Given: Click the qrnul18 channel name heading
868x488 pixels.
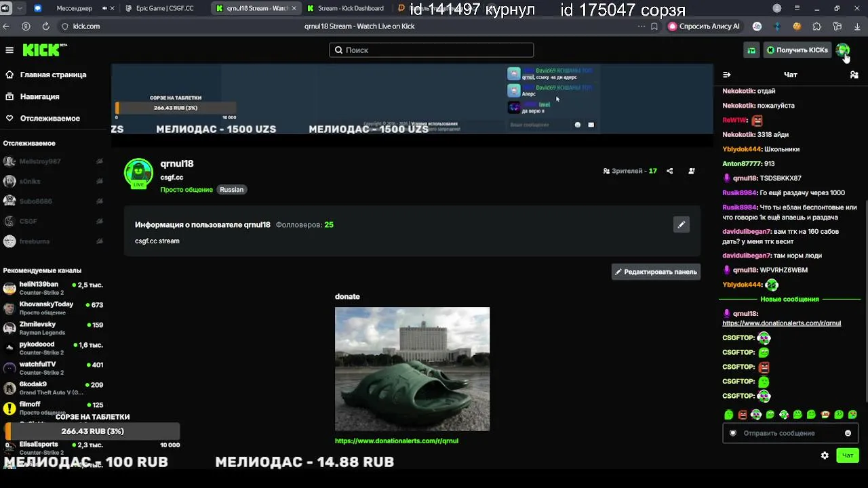Looking at the screenshot, I should [177, 163].
